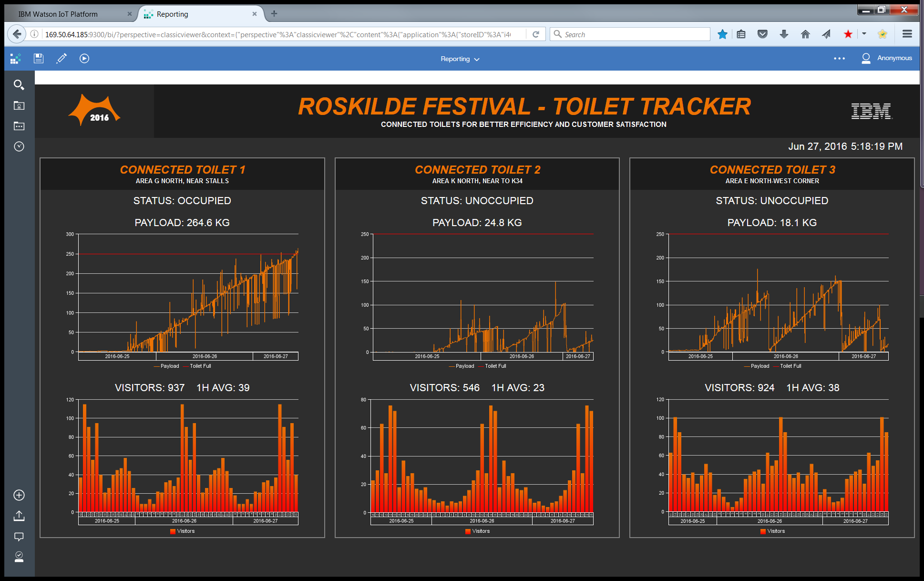Open Team content folder sidebar icon
This screenshot has width=924, height=581.
tap(19, 126)
